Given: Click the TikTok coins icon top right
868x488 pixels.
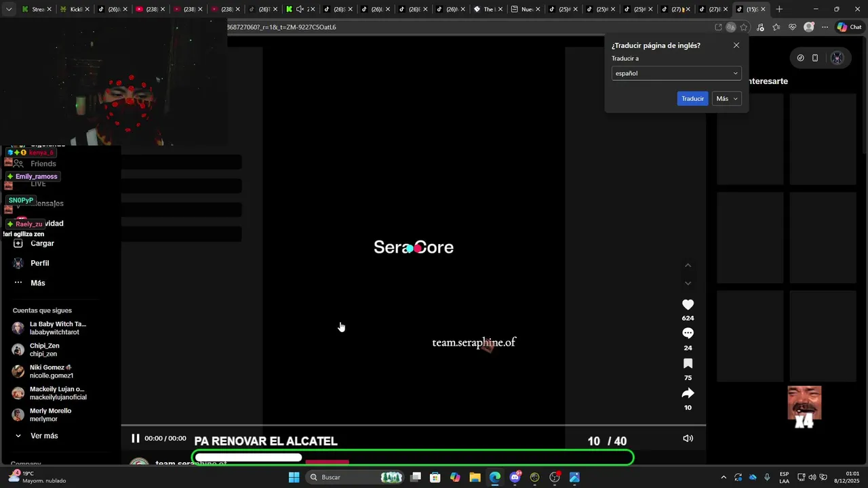Looking at the screenshot, I should [x=800, y=58].
